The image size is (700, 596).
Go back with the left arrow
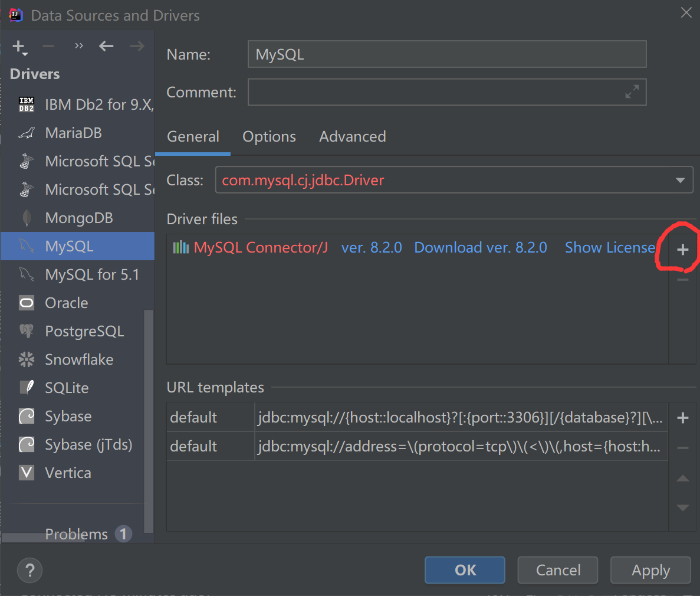(x=106, y=46)
